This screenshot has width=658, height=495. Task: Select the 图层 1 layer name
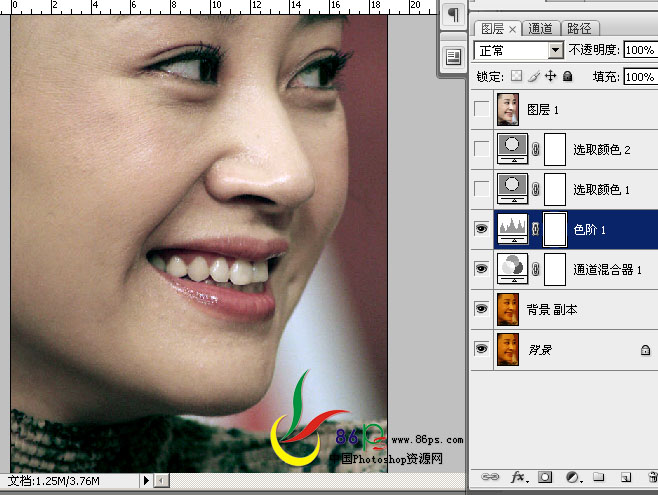tap(543, 110)
